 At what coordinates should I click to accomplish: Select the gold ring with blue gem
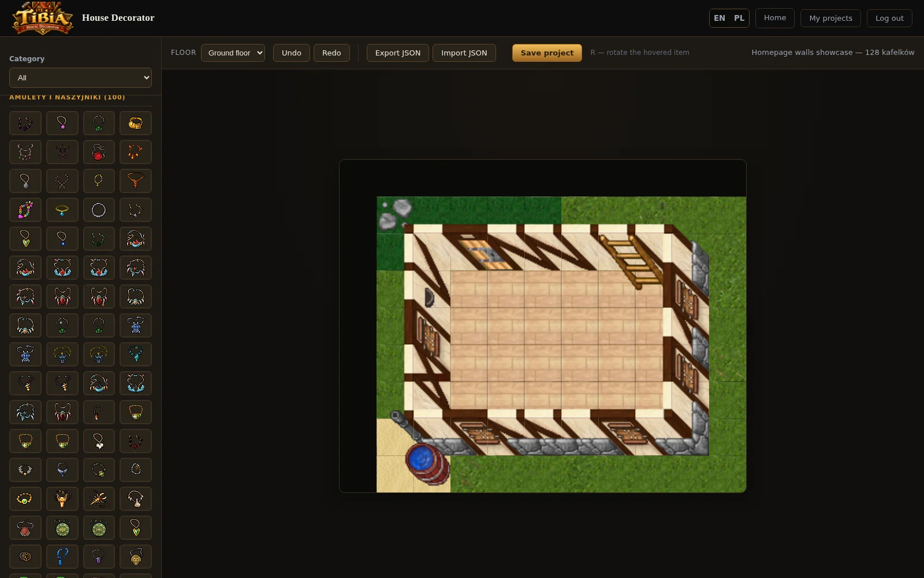coord(62,210)
